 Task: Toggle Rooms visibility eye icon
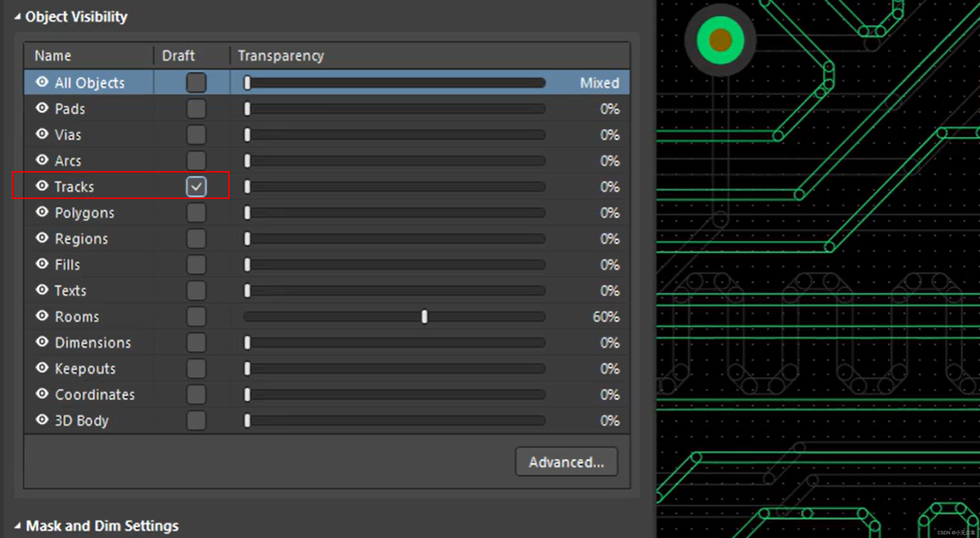(x=42, y=316)
